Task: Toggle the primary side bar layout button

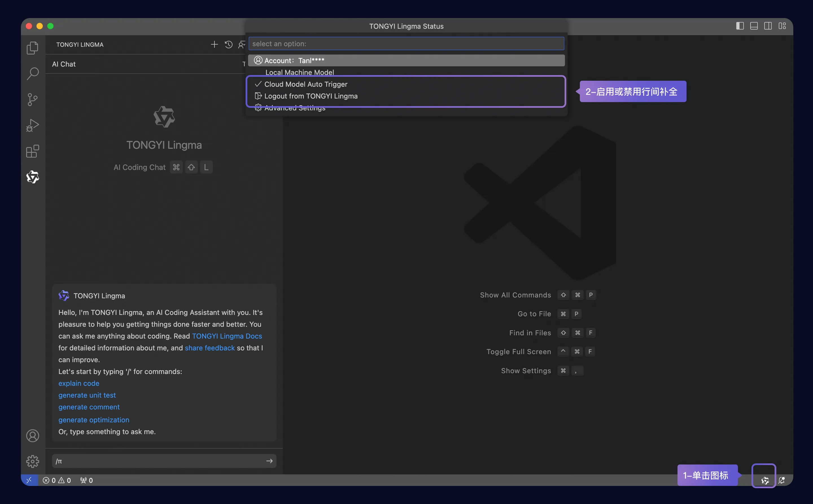Action: pos(740,26)
